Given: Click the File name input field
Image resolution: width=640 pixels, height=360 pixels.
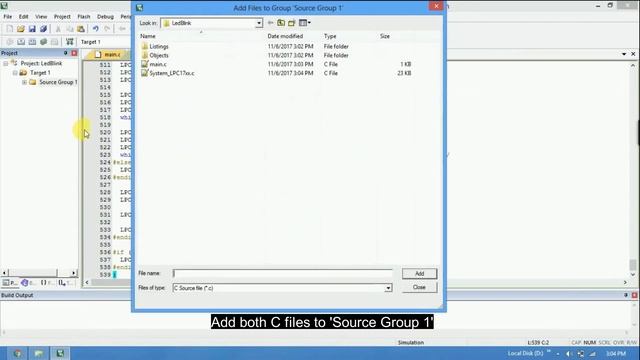Looking at the screenshot, I should click(x=282, y=273).
